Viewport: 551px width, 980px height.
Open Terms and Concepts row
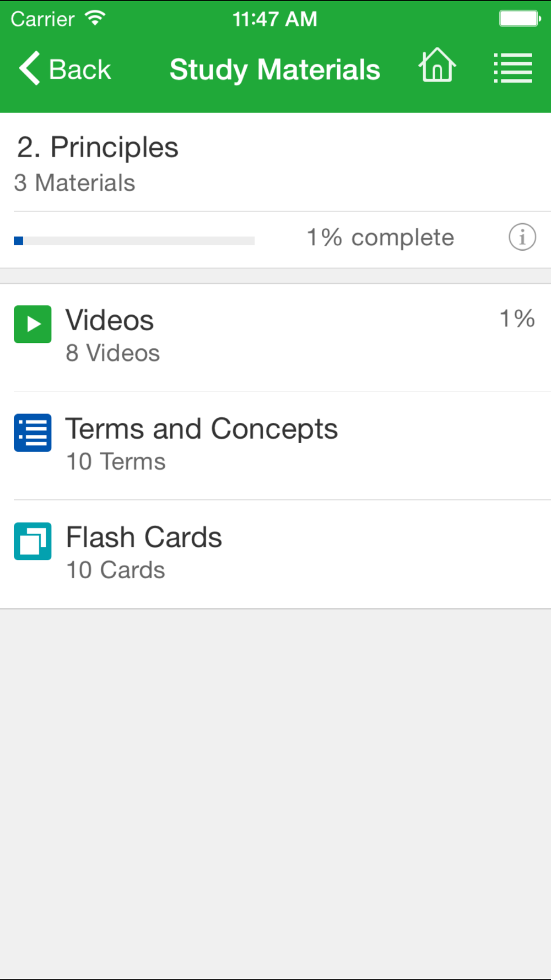[275, 445]
